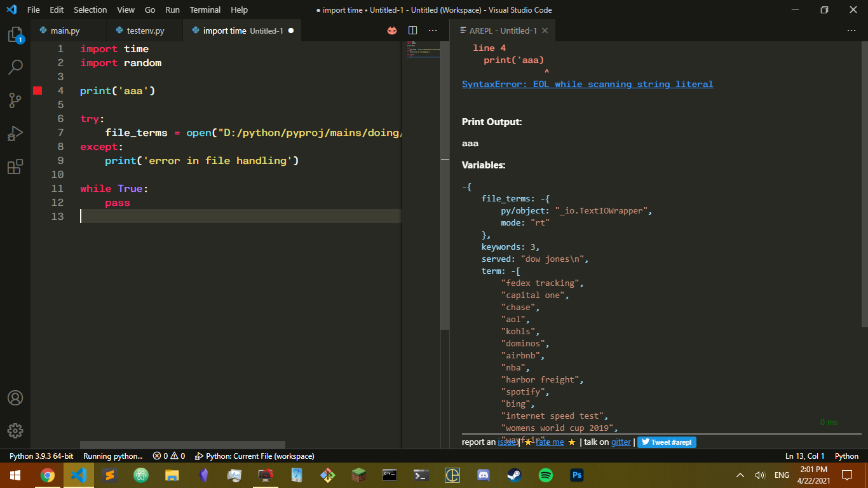Click the editor horizontal scrollbar
Image resolution: width=868 pixels, height=488 pixels.
[182, 445]
